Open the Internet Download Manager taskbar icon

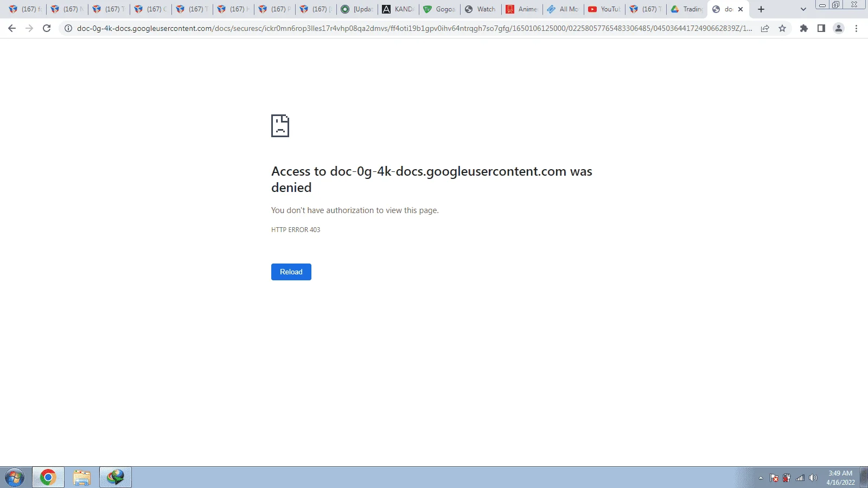116,478
